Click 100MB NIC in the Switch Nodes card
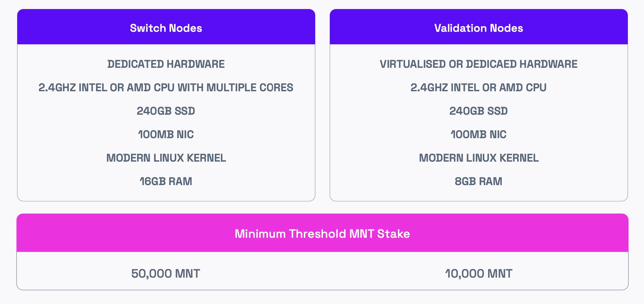This screenshot has width=644, height=304. [166, 135]
